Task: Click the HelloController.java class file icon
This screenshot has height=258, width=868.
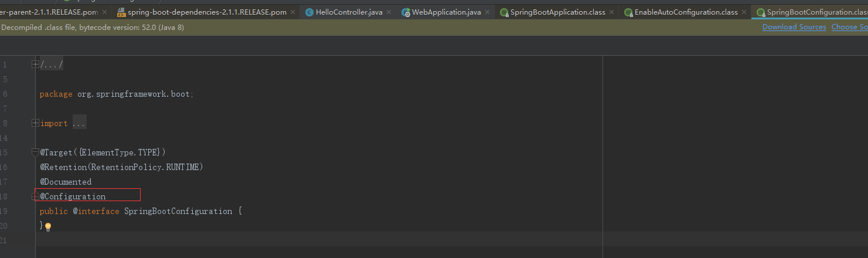Action: point(309,12)
